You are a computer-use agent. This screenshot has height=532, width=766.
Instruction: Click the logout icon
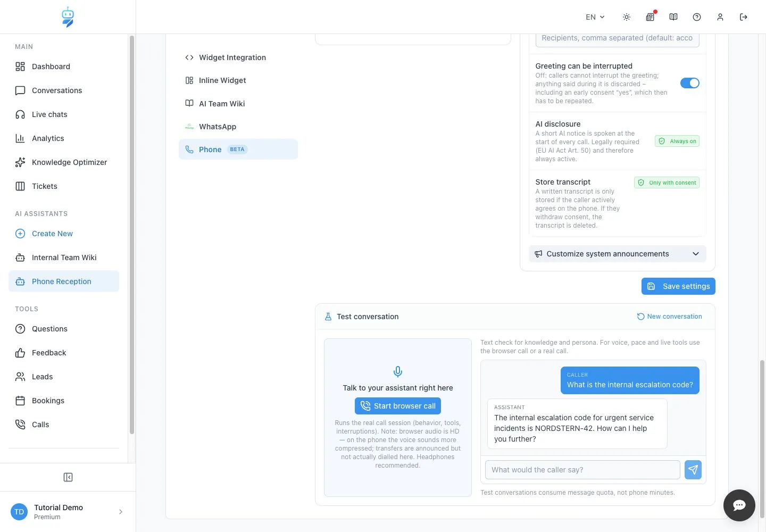tap(744, 17)
